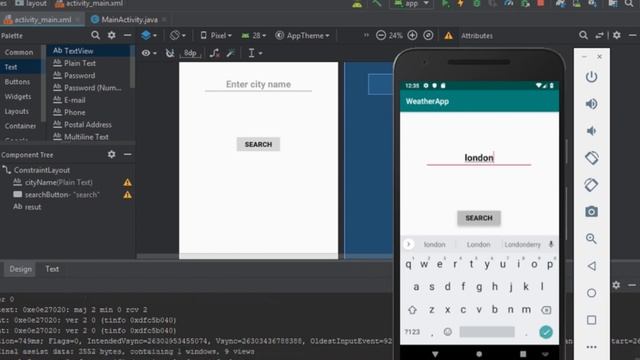The image size is (640, 360).
Task: Open design surface layers dropdown
Action: coord(149,36)
